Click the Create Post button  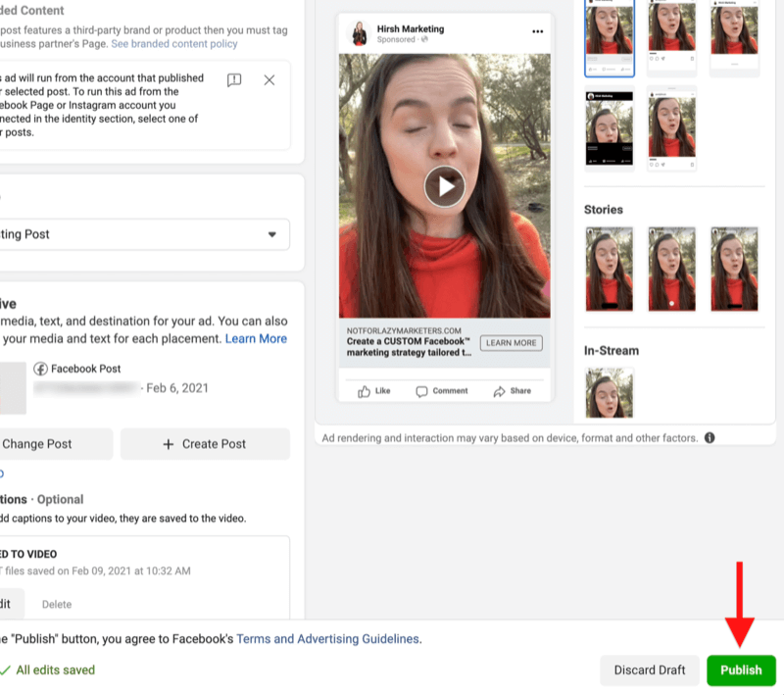pos(205,444)
